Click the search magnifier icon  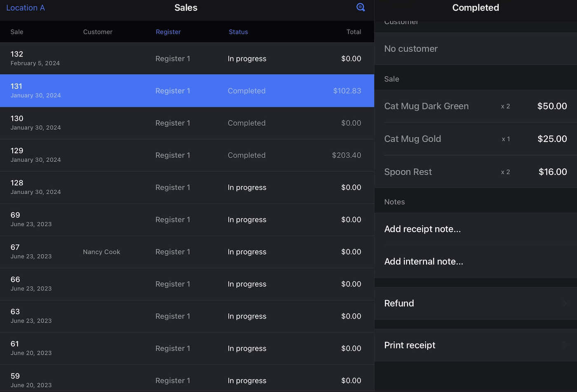[x=361, y=7]
